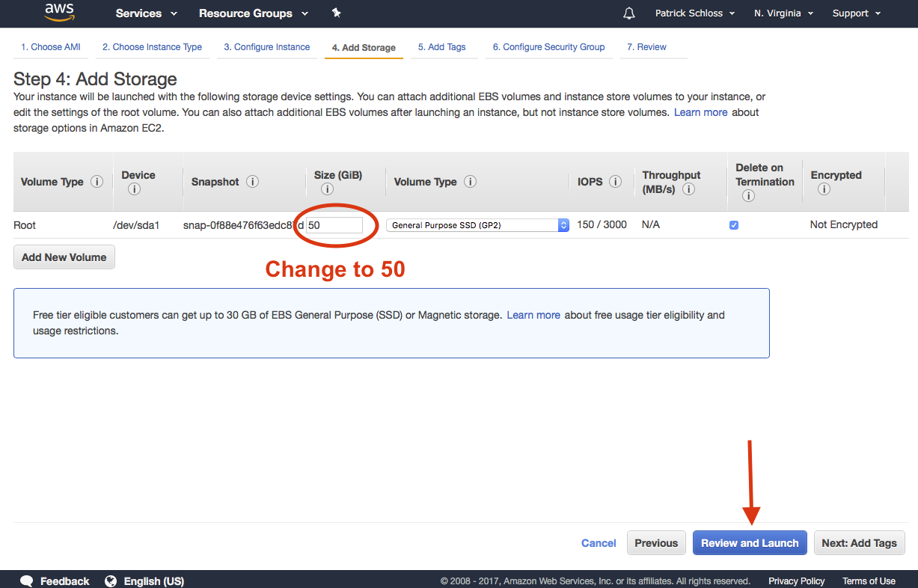
Task: Open the General Purpose SSD volume type dropdown
Action: (477, 225)
